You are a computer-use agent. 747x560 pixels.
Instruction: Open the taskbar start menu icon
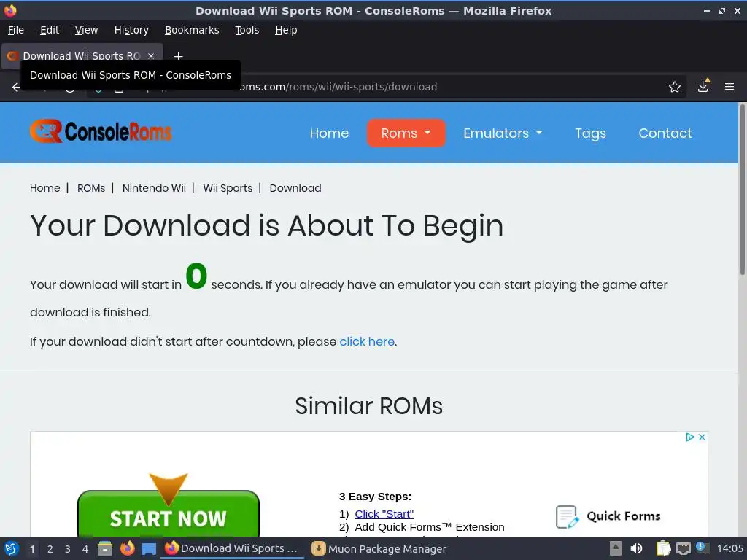coord(12,549)
